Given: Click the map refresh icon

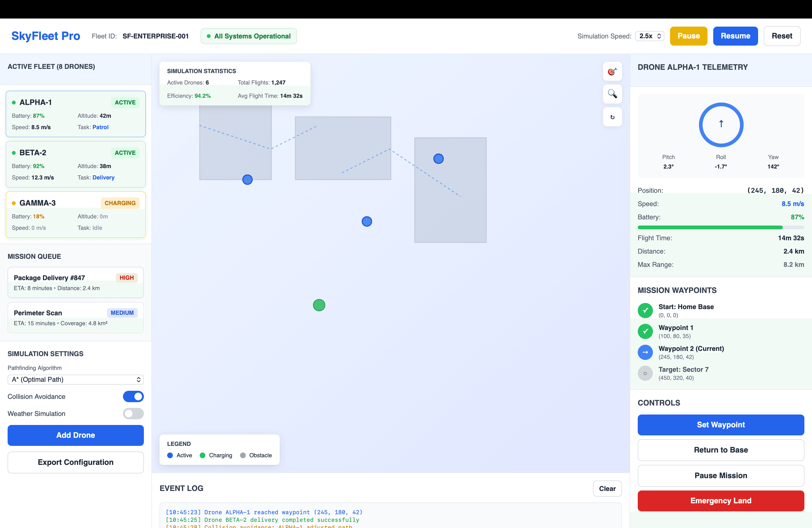Looking at the screenshot, I should (x=612, y=117).
